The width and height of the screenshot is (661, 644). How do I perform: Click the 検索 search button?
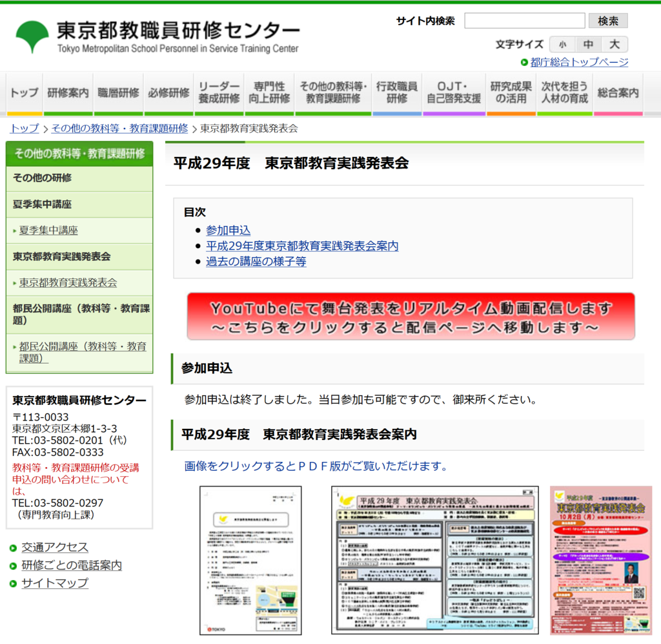pyautogui.click(x=607, y=20)
